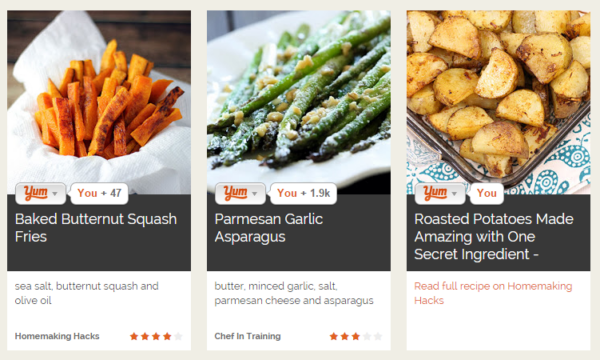
Task: Click the Yum button on Parmesan Garlic Asparagus
Action: 236,193
